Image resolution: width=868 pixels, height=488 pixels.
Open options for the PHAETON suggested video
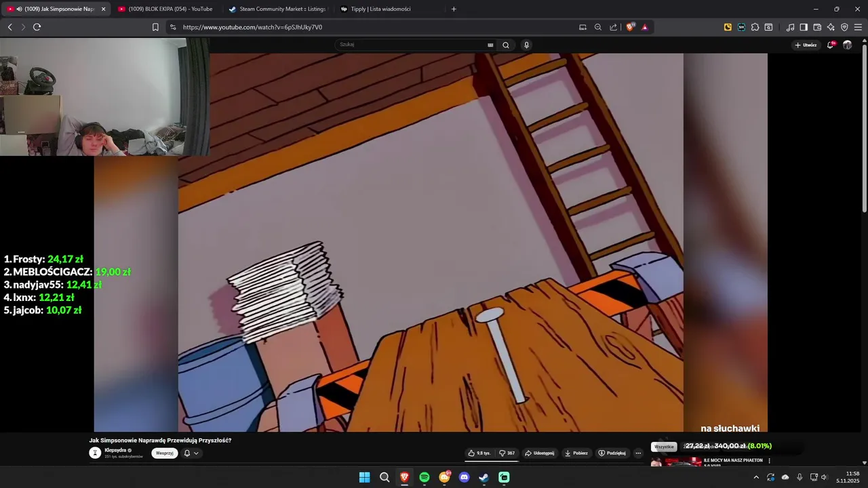[x=769, y=461]
